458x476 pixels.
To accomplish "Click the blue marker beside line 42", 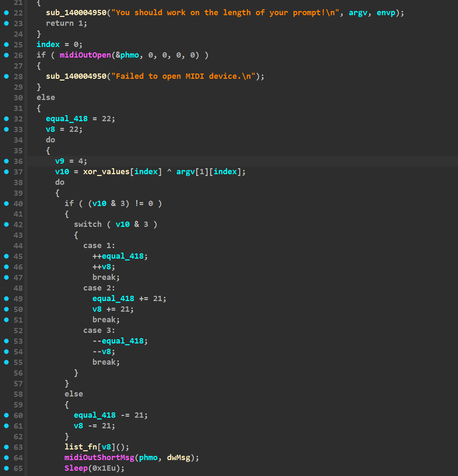I will point(6,224).
